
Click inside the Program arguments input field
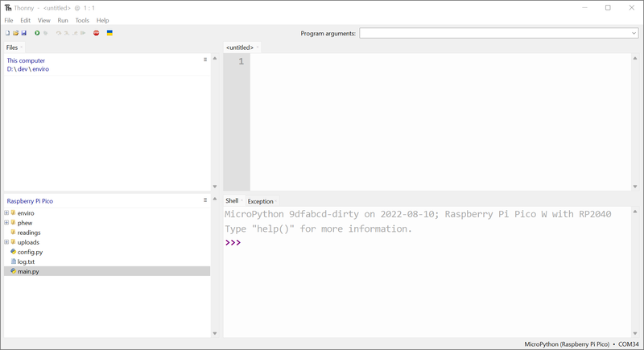493,34
